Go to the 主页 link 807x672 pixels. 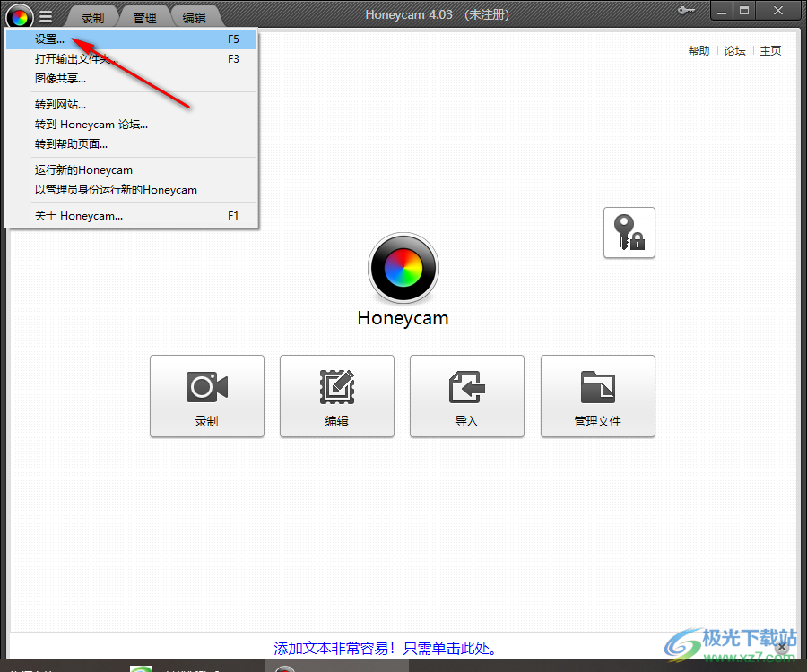[x=770, y=50]
